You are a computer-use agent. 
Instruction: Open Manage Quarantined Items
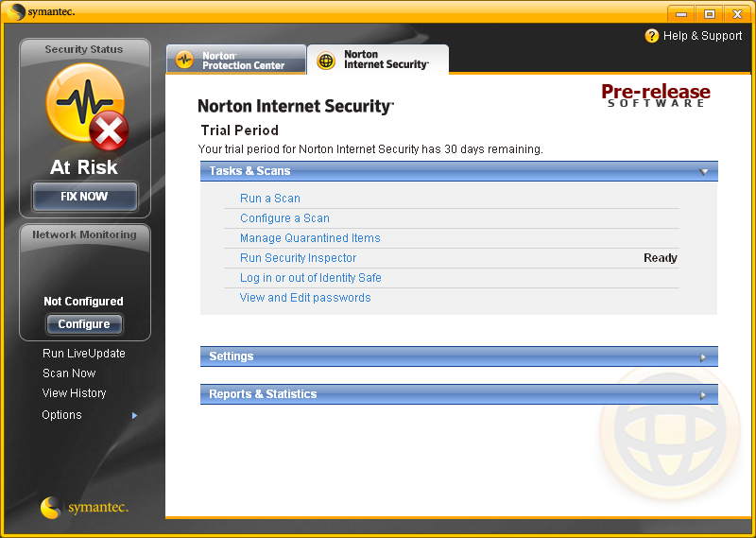pos(310,238)
